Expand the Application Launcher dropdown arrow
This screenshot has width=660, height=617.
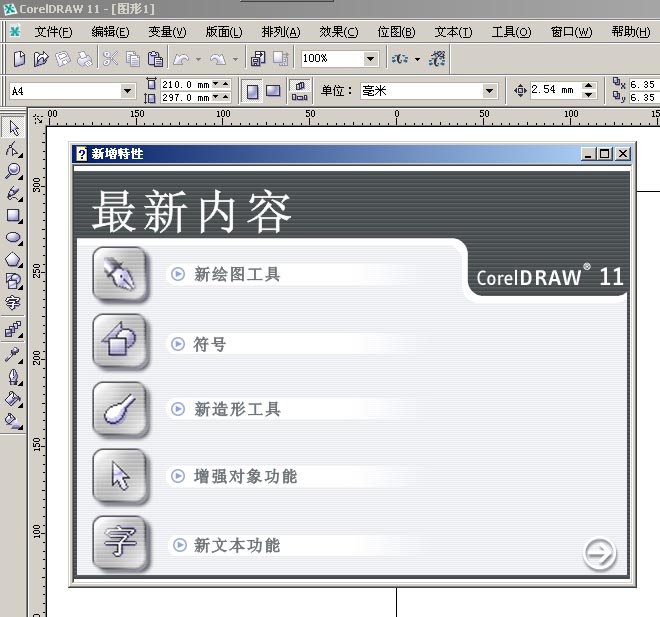tap(417, 59)
